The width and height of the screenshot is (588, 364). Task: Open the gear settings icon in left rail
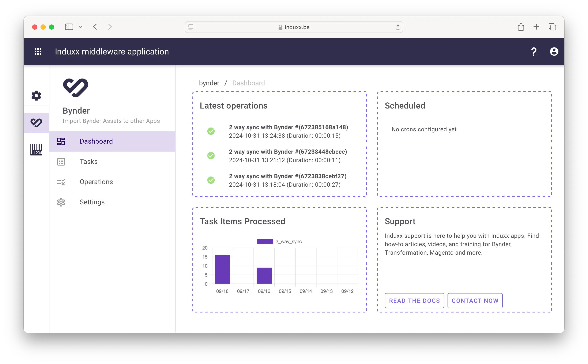[36, 96]
